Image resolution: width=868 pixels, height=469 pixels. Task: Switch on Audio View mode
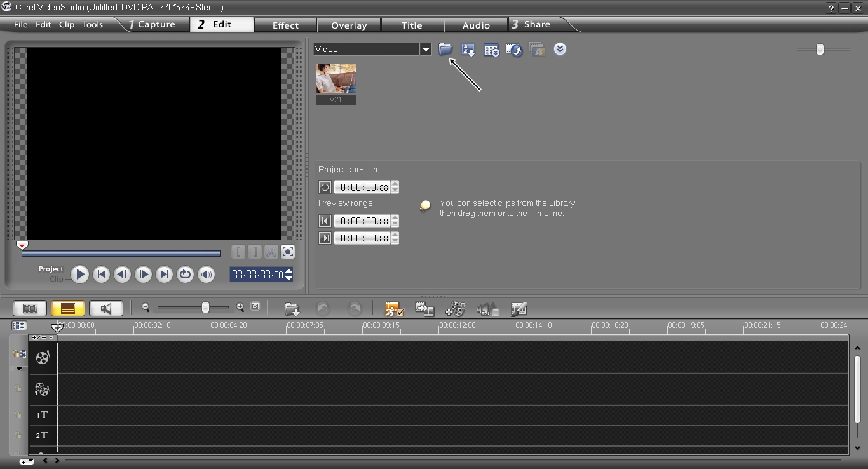click(106, 308)
